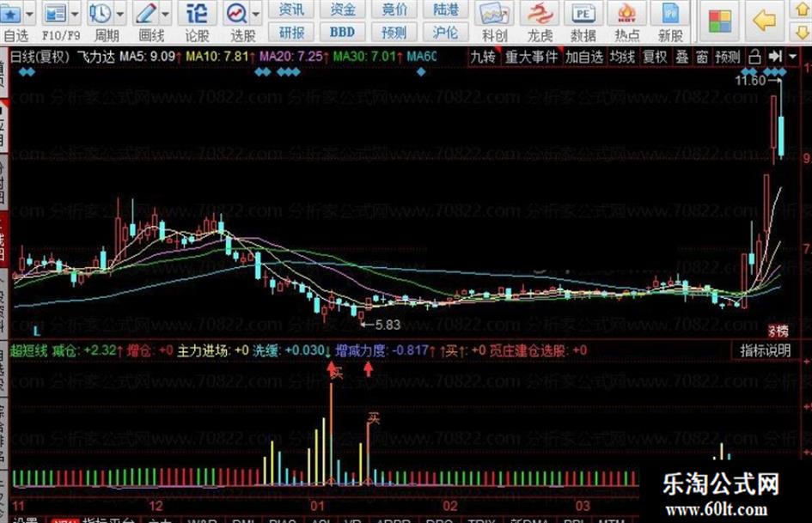This screenshot has height=523, width=812.
Task: Toggle the 均线 moving averages display
Action: pos(622,57)
